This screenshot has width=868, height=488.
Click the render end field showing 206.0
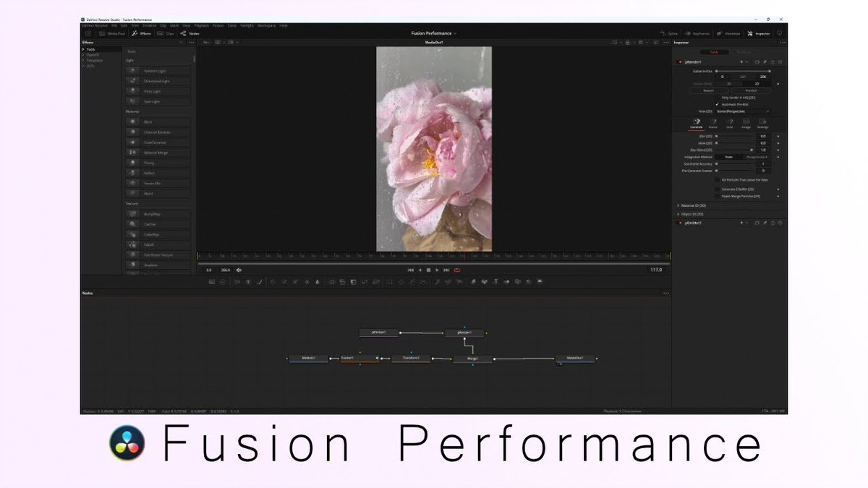coord(225,270)
